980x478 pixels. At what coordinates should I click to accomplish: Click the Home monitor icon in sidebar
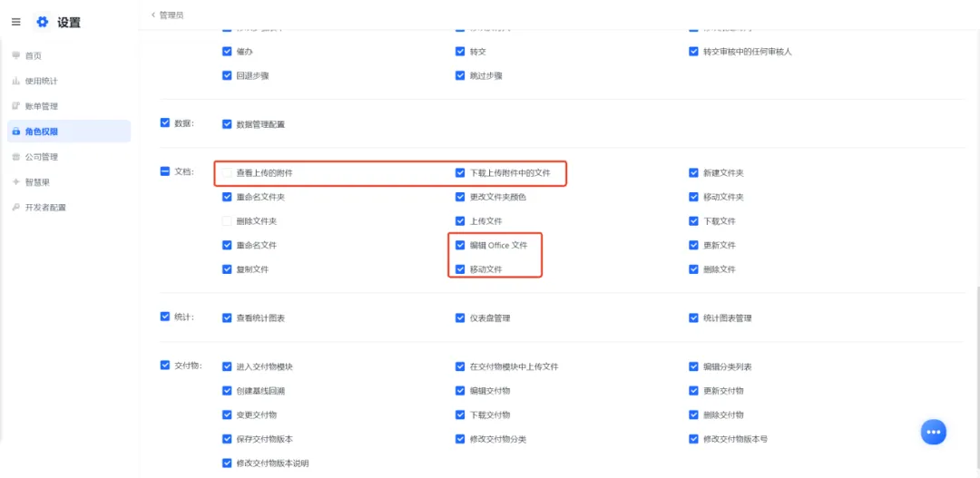(16, 55)
